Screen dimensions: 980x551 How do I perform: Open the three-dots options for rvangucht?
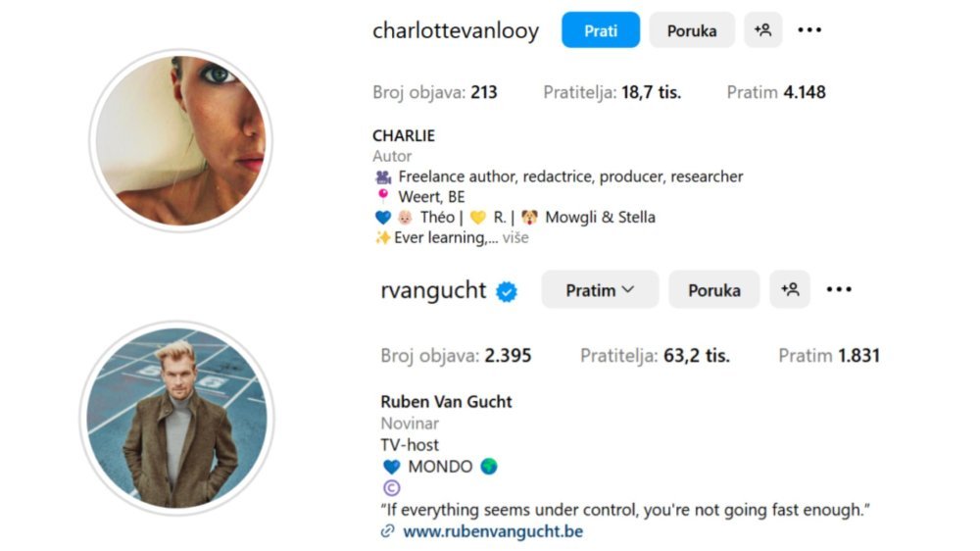click(x=839, y=289)
